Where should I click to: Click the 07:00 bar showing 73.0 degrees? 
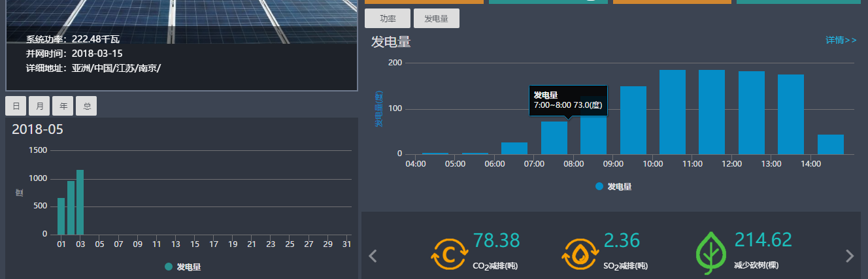point(554,138)
